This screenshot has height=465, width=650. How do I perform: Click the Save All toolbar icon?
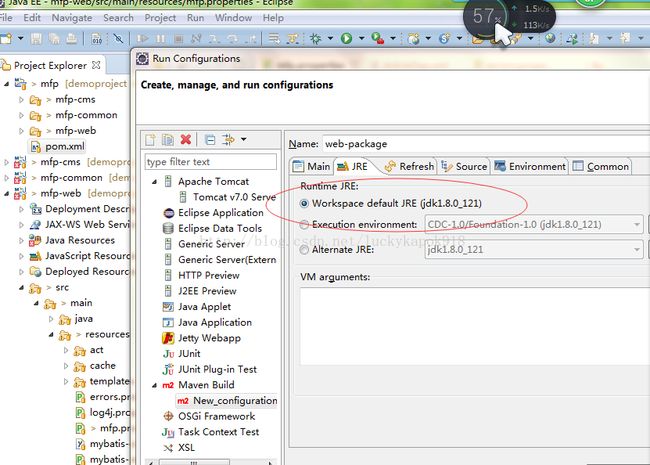54,39
